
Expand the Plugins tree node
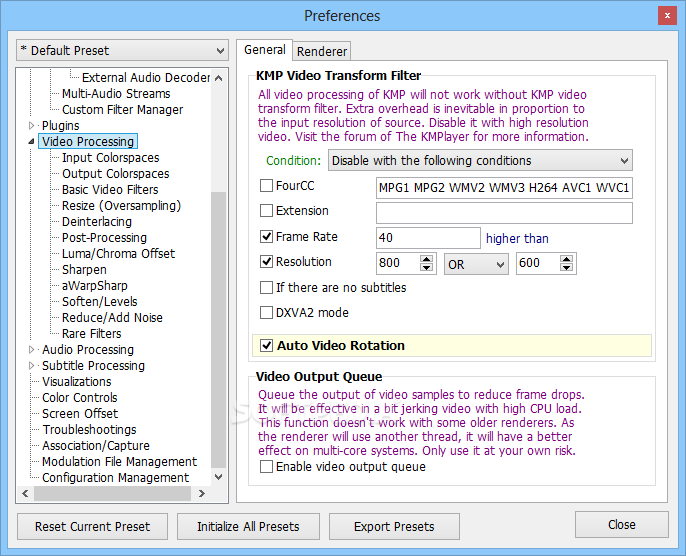coord(32,126)
